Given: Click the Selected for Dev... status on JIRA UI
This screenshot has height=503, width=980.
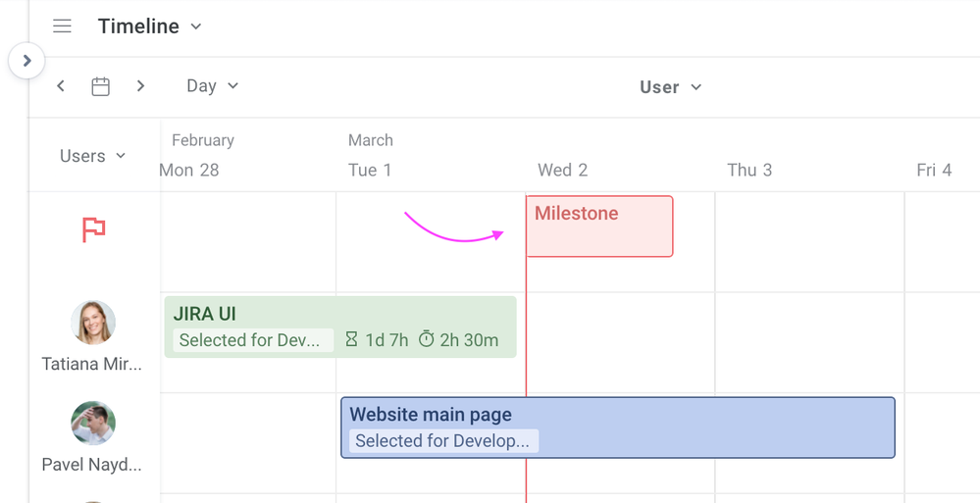Looking at the screenshot, I should 253,340.
